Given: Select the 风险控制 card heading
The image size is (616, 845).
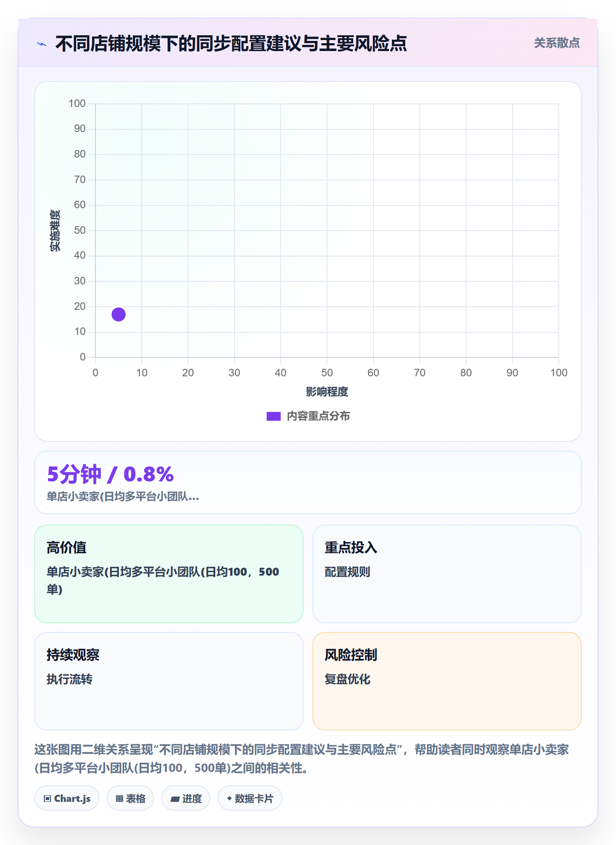Looking at the screenshot, I should [x=351, y=655].
